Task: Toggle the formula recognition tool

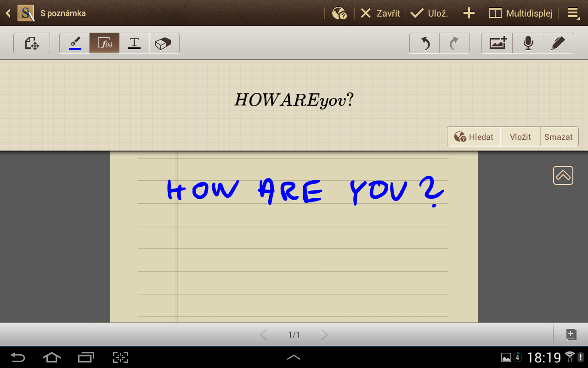Action: pyautogui.click(x=104, y=43)
